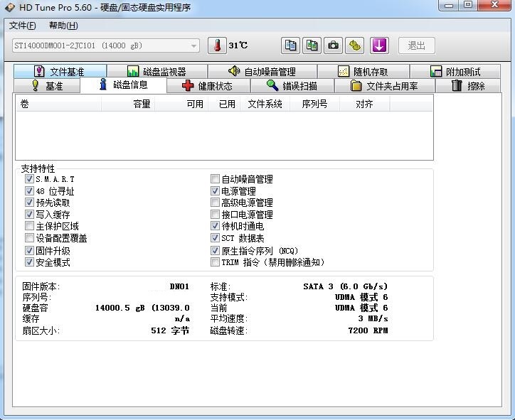Toggle the TRIM 指令 checkbox
The image size is (515, 420).
216,262
